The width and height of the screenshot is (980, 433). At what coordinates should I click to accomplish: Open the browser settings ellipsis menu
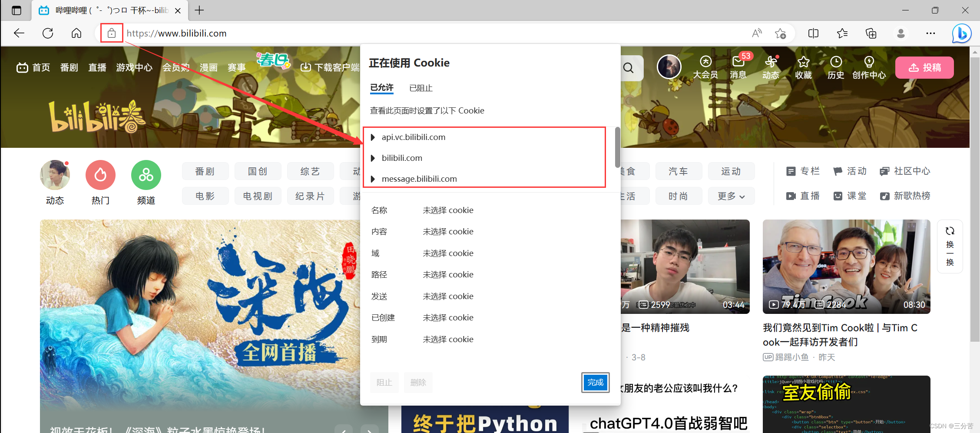point(930,33)
